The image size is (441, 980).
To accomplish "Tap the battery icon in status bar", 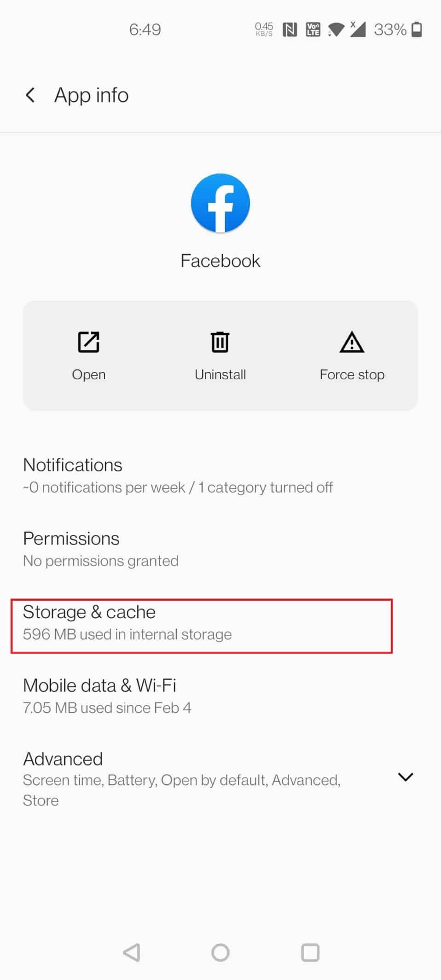I will coord(417,29).
